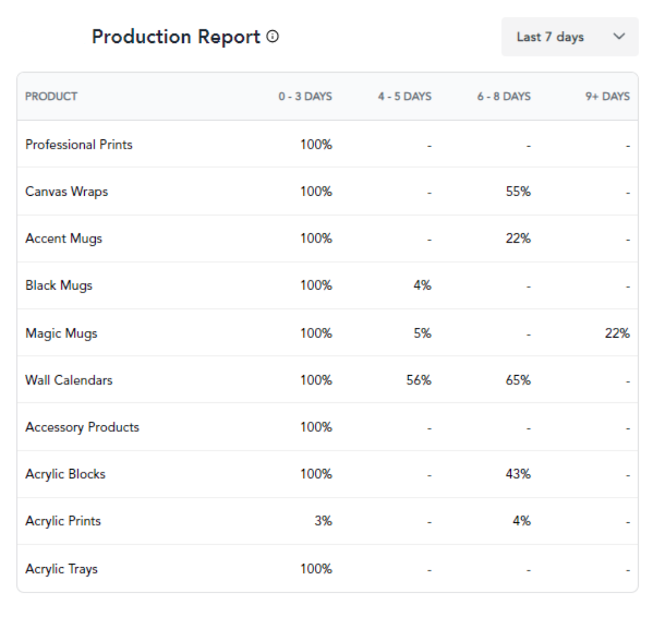Click Magic Mugs 5% value
This screenshot has width=672, height=618.
[x=422, y=333]
